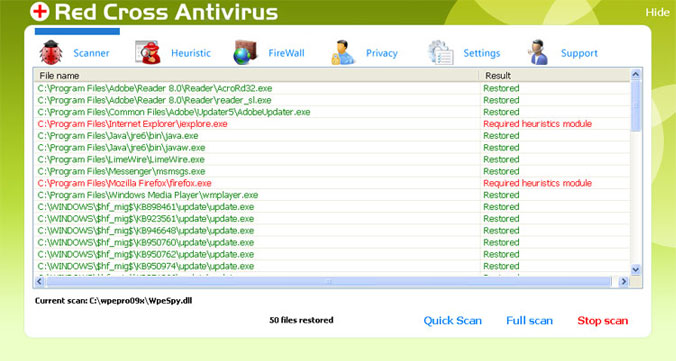Select the KB950974 update.exe row

[x=332, y=266]
